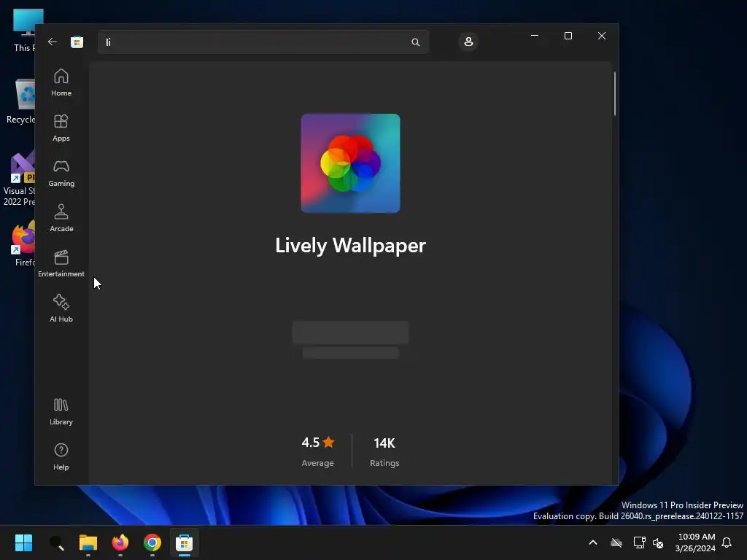
Task: Open the Entertainment section in sidebar
Action: (61, 264)
